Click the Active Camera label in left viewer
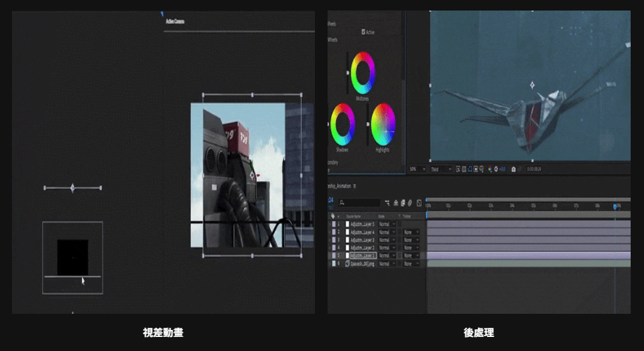644x351 pixels. click(x=175, y=21)
